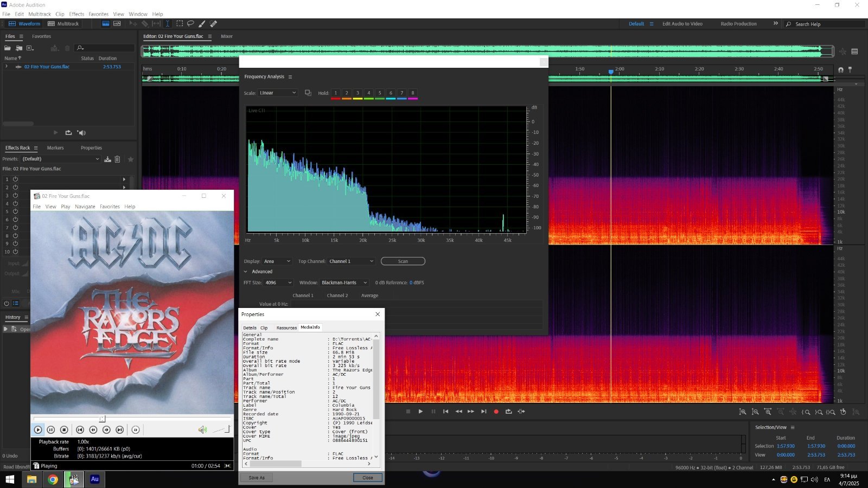This screenshot has width=868, height=488.
Task: Open Chrome from the Windows taskbar
Action: coord(53,479)
